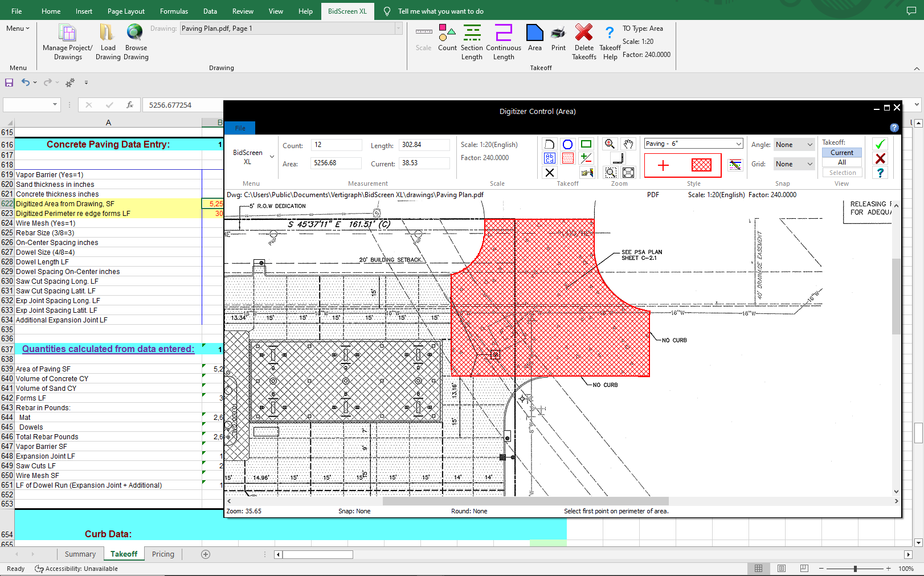
Task: Activate the Pan hand tool in digitizer
Action: pos(628,144)
